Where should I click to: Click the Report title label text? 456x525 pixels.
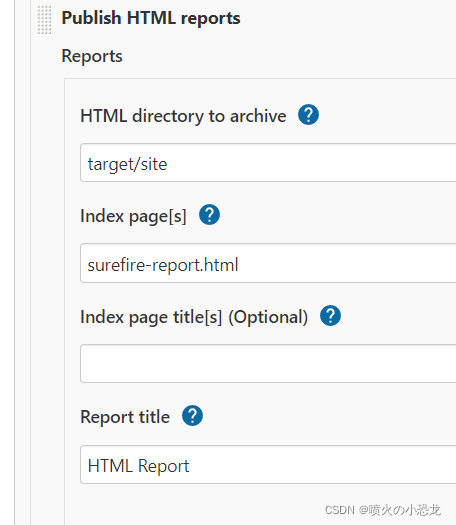click(125, 417)
